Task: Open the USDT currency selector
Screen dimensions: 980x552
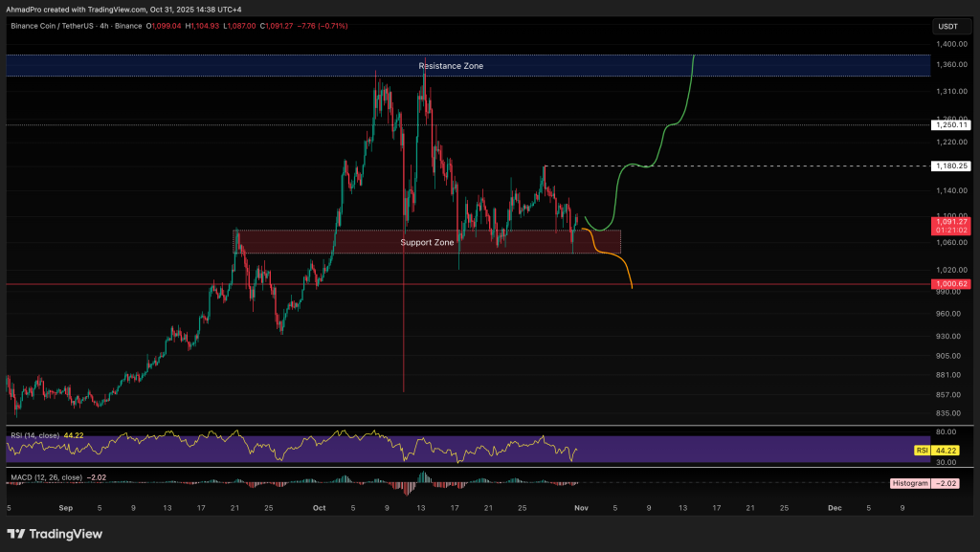Action: 947,26
